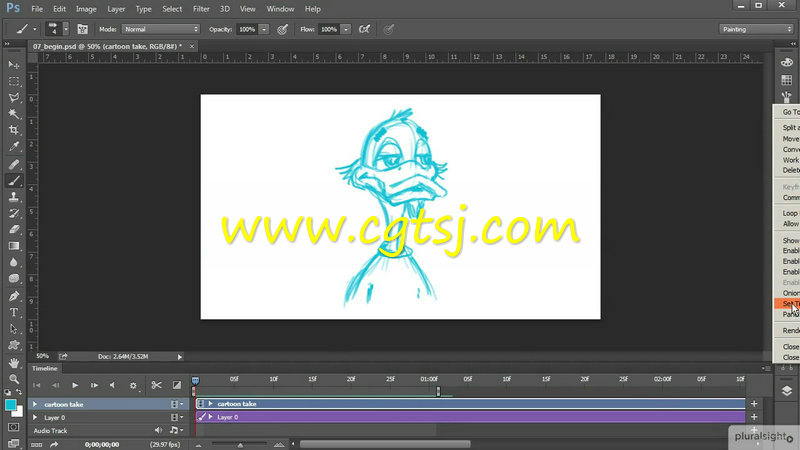Select the Brush tool in toolbox
Screen dimensions: 800x450
(14, 181)
